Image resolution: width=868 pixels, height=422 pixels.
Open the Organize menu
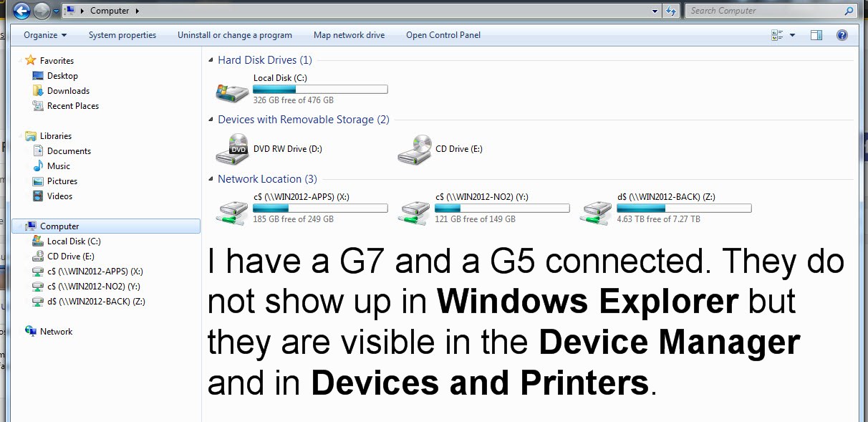click(x=45, y=35)
